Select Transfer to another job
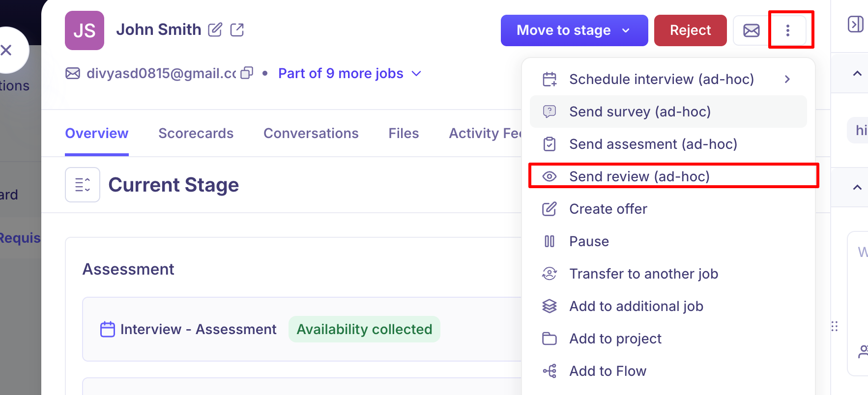868x395 pixels. click(x=643, y=274)
